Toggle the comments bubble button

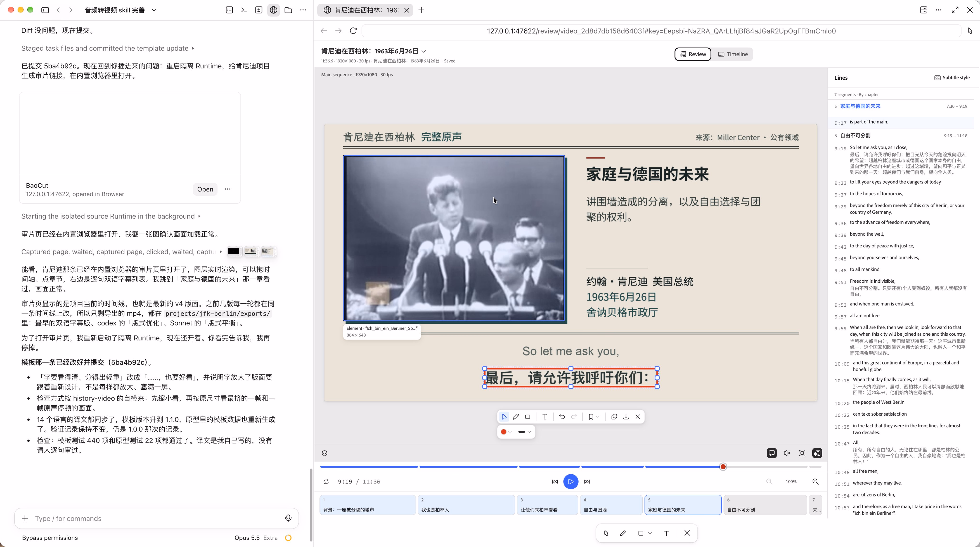(x=772, y=453)
